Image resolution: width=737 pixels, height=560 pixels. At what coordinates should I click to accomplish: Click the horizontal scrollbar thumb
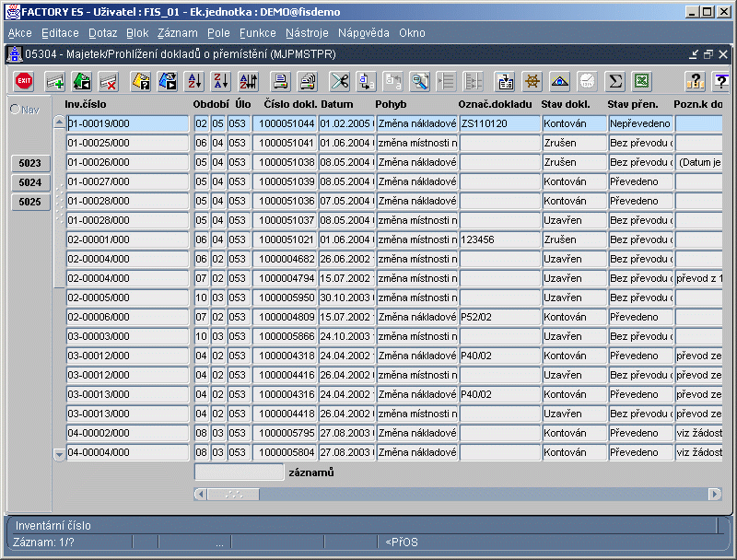pyautogui.click(x=234, y=495)
